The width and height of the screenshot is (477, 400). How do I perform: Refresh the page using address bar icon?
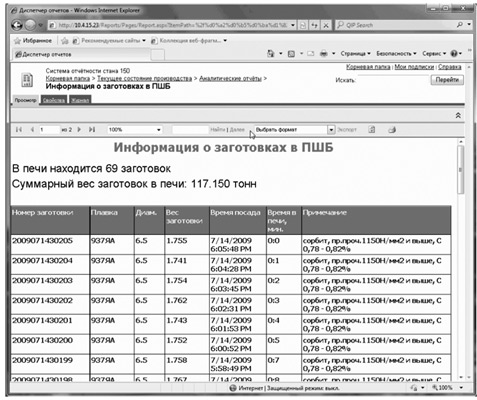click(x=314, y=25)
